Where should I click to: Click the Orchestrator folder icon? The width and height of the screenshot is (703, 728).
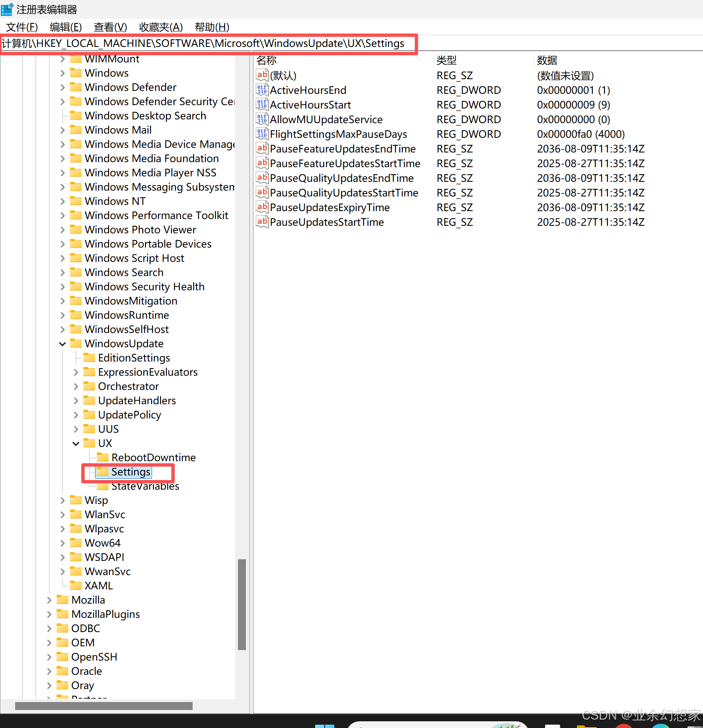(x=89, y=386)
